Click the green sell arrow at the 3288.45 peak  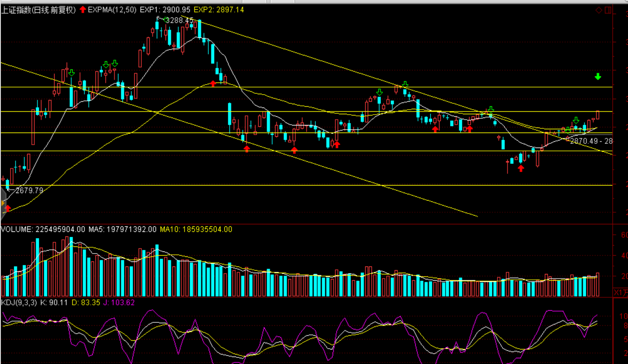(165, 20)
